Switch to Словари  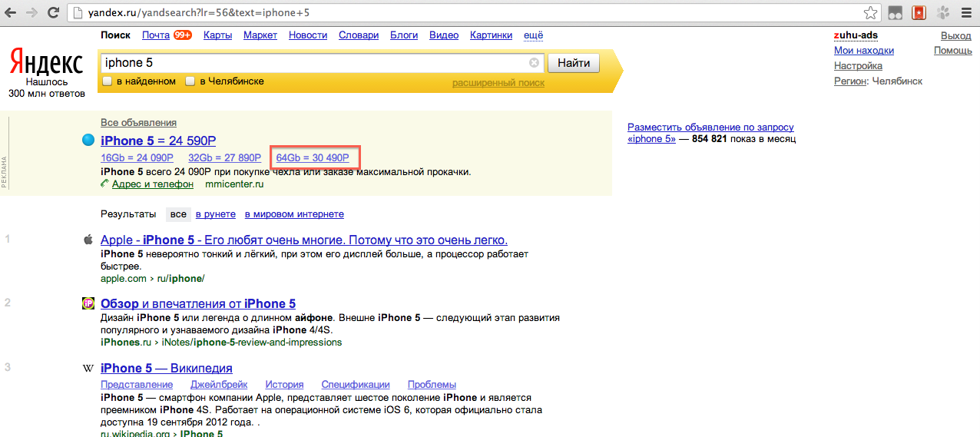coord(359,35)
